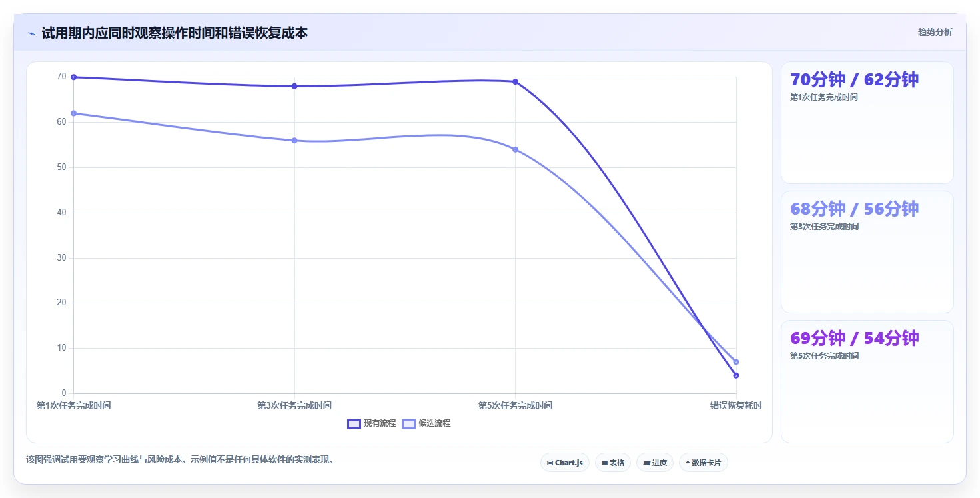The image size is (980, 498).
Task: Select the 进度 chip
Action: point(655,463)
